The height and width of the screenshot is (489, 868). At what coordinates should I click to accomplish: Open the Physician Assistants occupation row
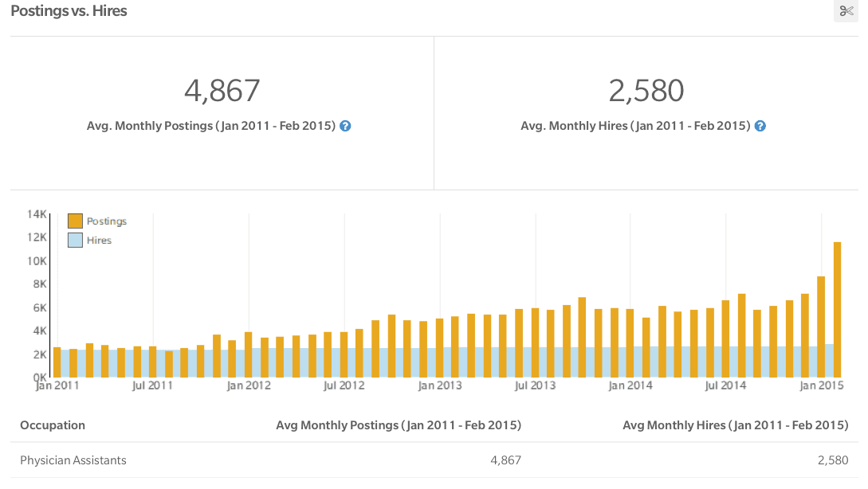[x=434, y=460]
